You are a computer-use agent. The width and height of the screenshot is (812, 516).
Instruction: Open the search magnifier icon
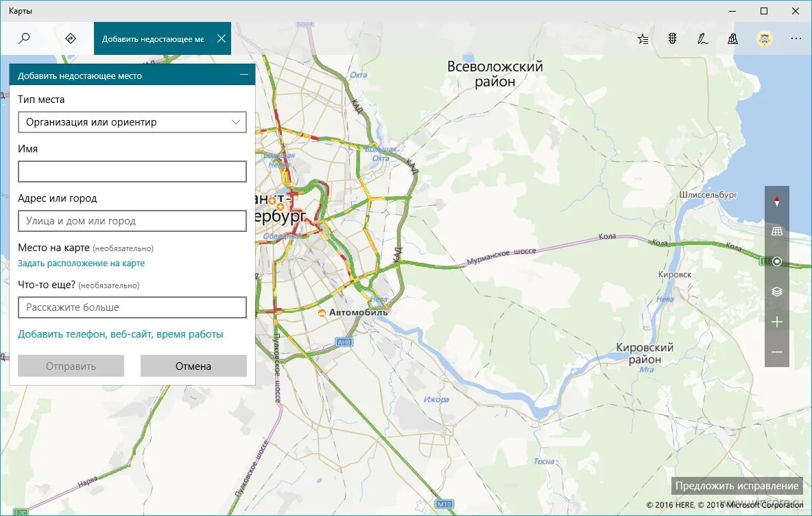24,38
